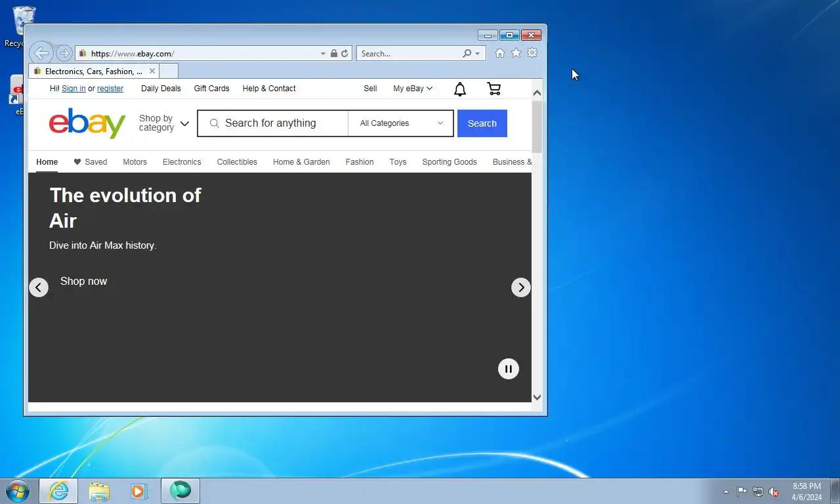Click the green round taskbar app icon

tap(180, 491)
